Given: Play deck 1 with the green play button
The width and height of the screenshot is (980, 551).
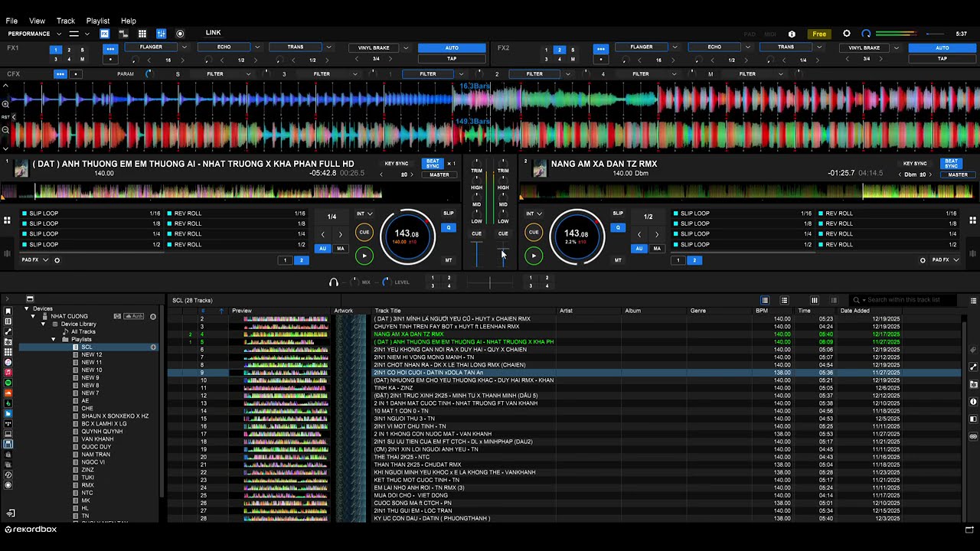Looking at the screenshot, I should pyautogui.click(x=364, y=256).
